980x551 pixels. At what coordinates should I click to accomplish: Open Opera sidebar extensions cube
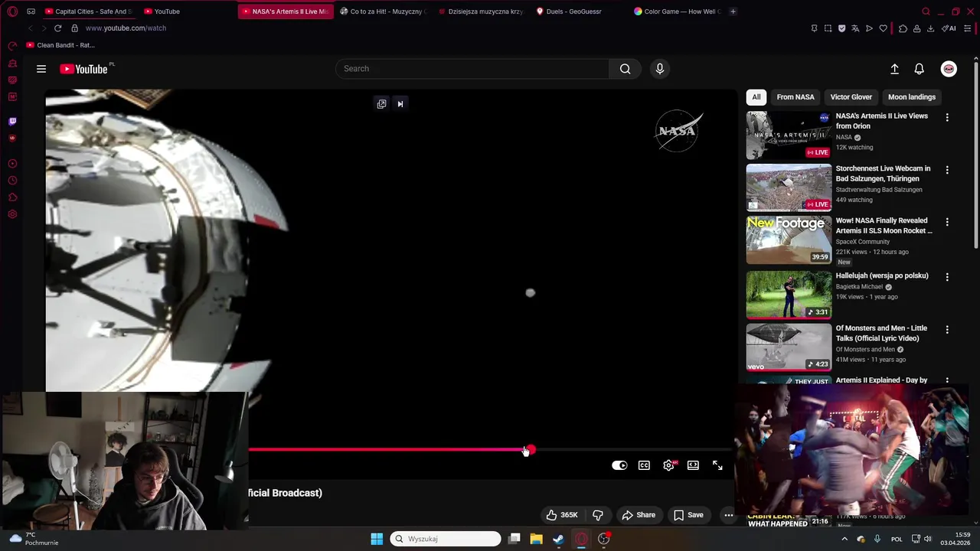tap(12, 197)
